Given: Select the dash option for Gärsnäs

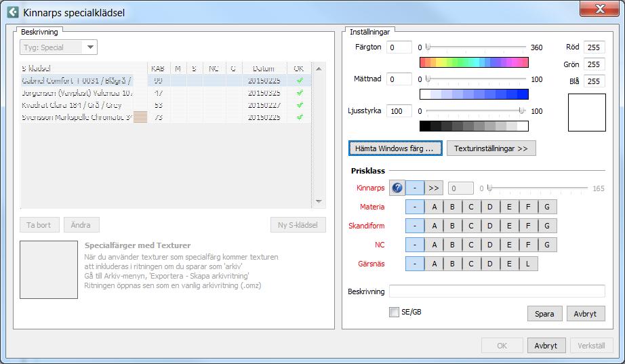Looking at the screenshot, I should click(x=415, y=264).
